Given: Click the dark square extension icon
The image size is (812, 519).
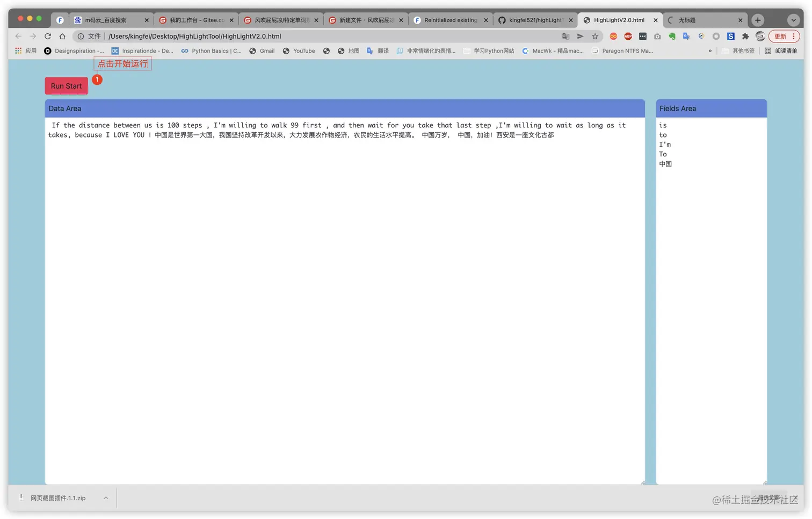Looking at the screenshot, I should 643,36.
